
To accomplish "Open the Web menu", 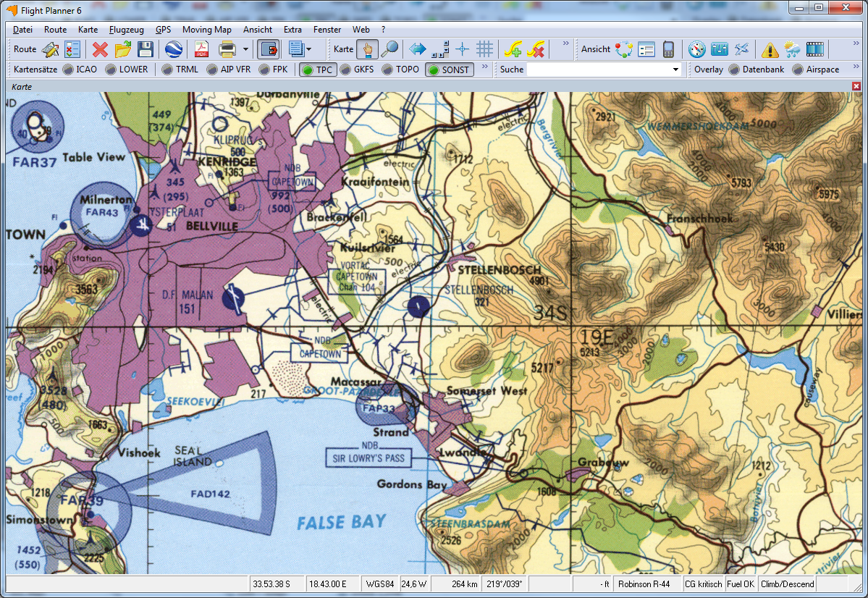I will click(x=361, y=30).
